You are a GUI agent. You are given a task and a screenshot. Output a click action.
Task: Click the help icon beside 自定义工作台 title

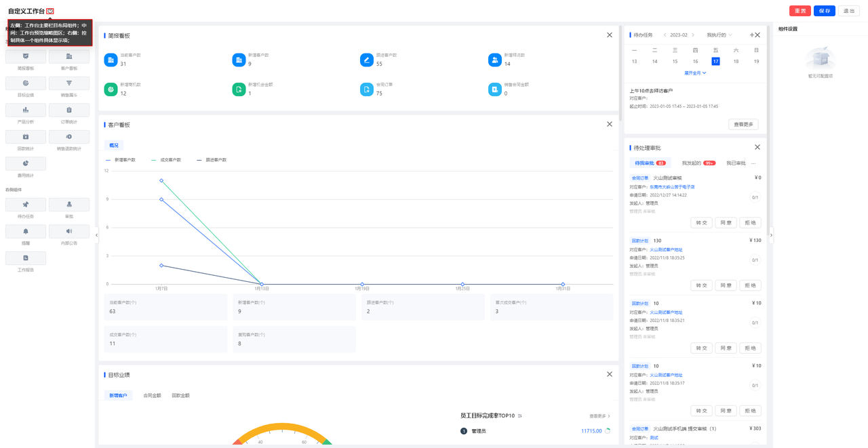50,12
